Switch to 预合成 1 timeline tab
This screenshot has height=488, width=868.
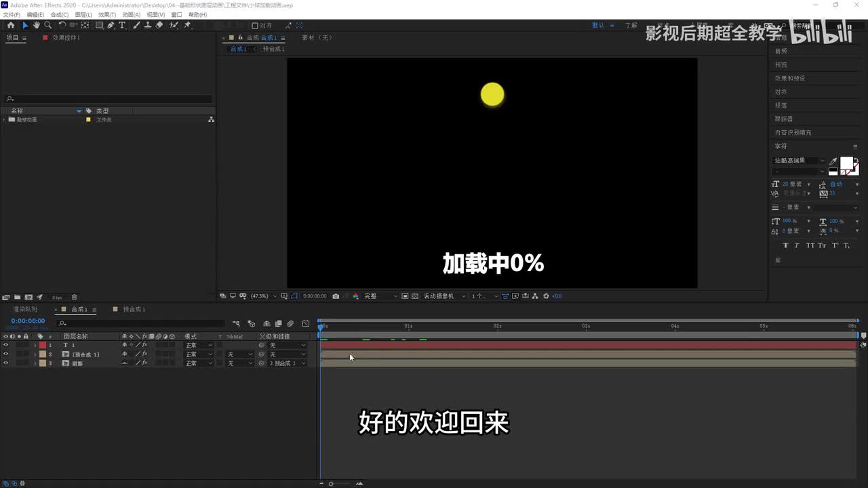click(134, 309)
